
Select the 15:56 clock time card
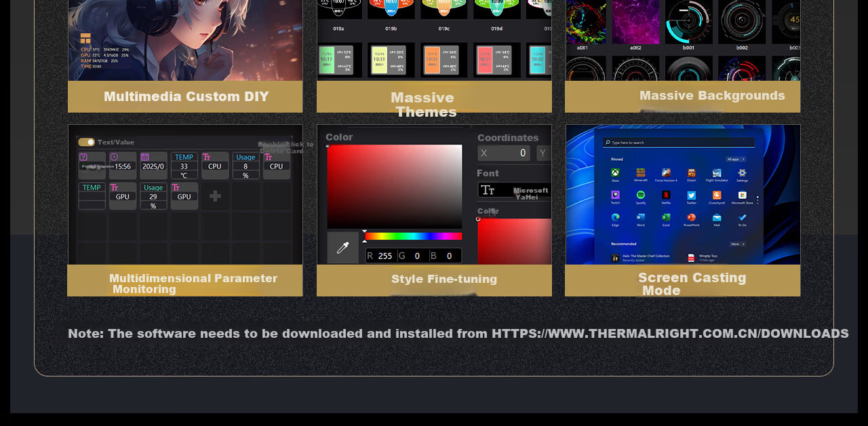123,166
